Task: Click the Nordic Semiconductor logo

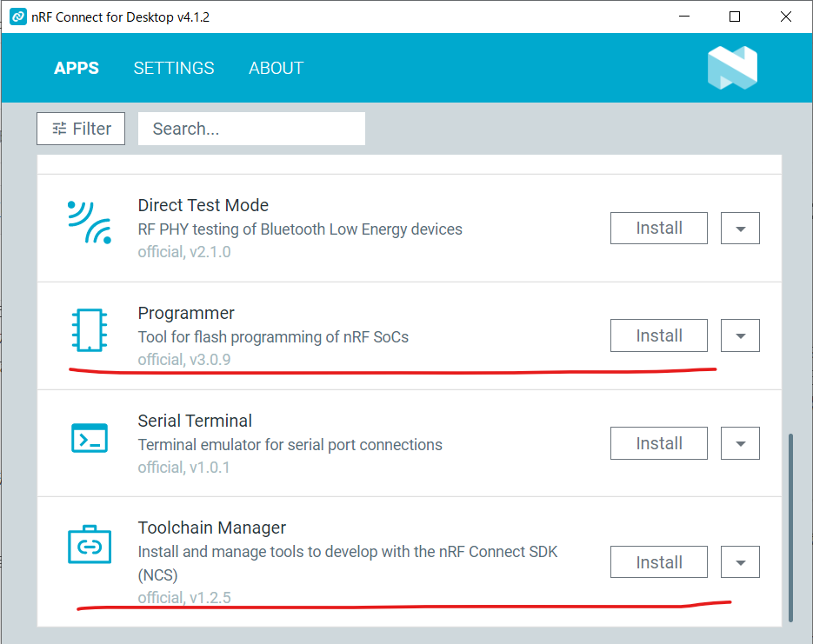Action: click(x=732, y=68)
